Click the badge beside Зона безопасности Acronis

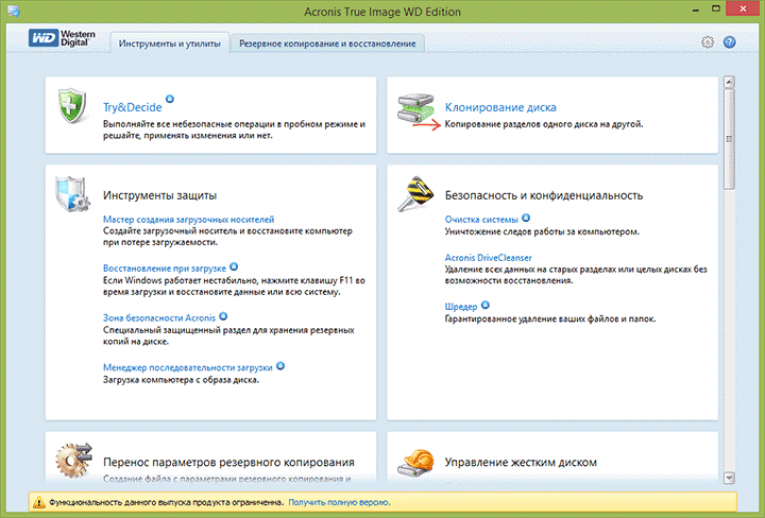pyautogui.click(x=223, y=316)
